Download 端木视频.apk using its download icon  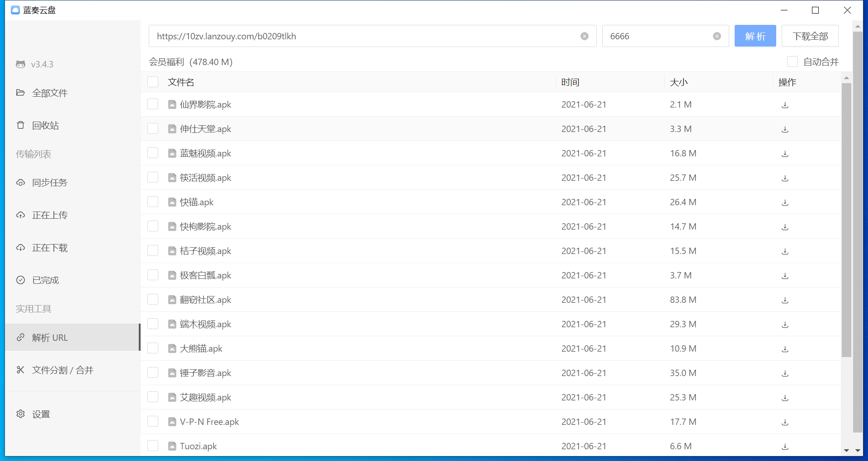point(785,325)
